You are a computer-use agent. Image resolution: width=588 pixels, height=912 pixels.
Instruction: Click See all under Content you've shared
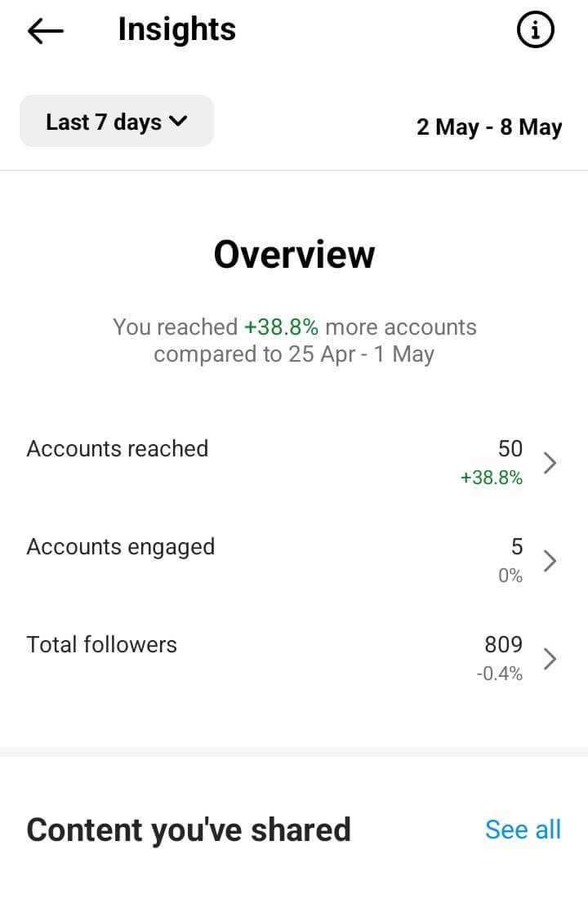pyautogui.click(x=523, y=829)
